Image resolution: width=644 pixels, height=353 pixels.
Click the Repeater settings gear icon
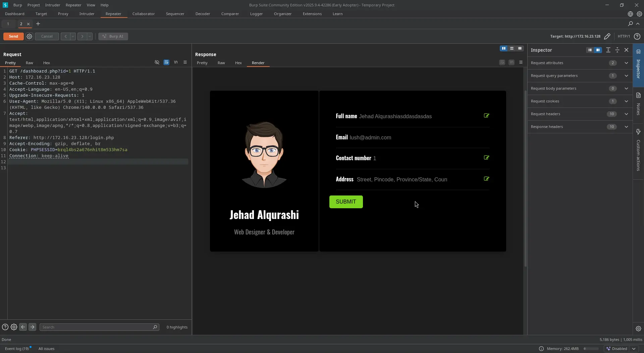coord(29,36)
